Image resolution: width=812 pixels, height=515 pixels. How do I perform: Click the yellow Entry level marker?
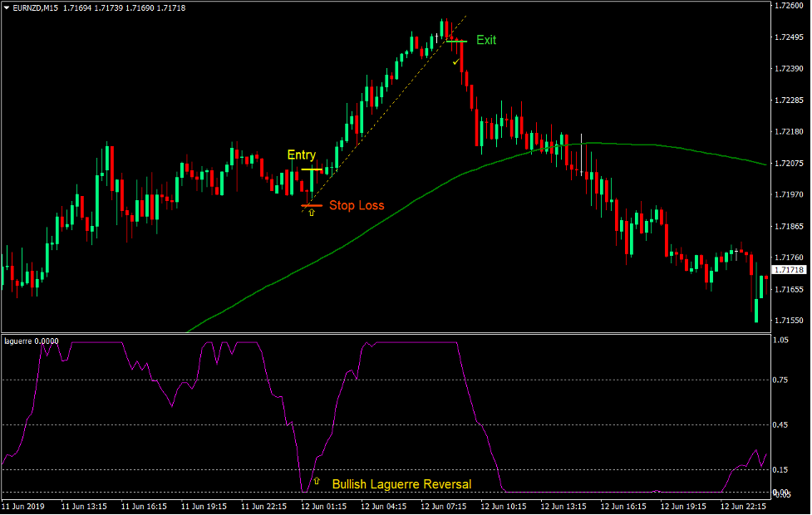tap(313, 168)
